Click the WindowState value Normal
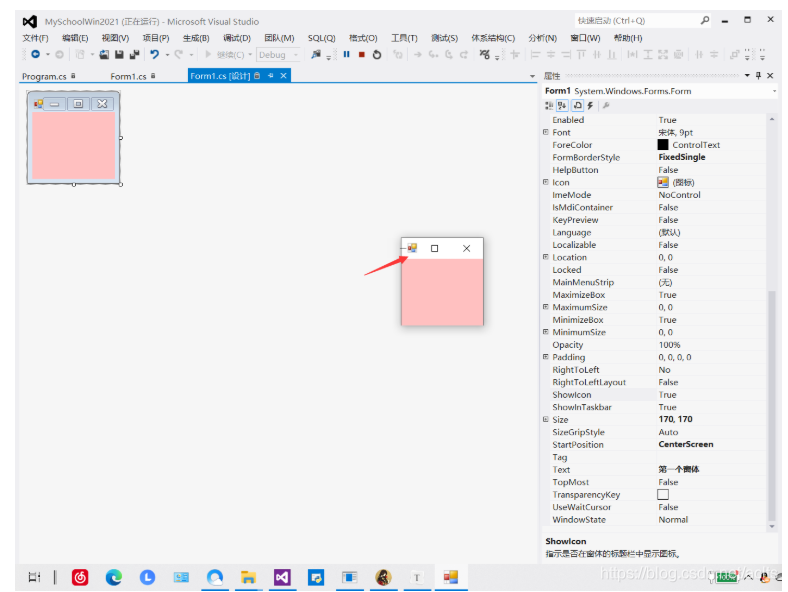 tap(673, 520)
